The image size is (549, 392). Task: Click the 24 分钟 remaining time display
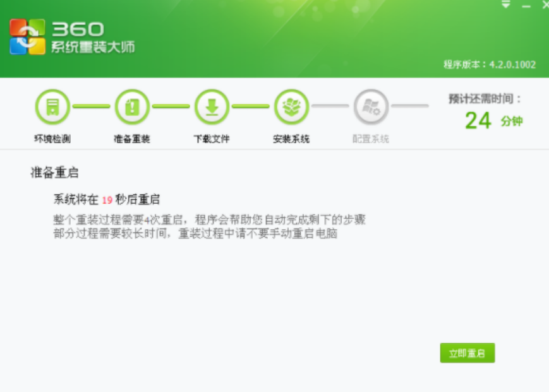tap(493, 121)
